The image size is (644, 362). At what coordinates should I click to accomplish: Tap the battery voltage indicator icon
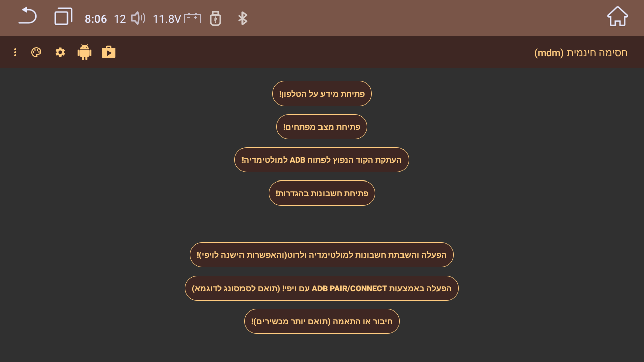coord(192,19)
